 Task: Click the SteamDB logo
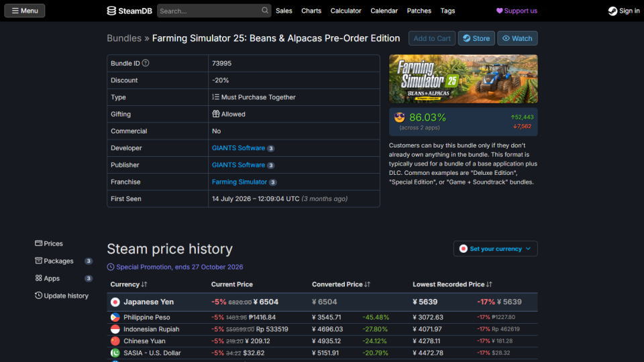(129, 11)
